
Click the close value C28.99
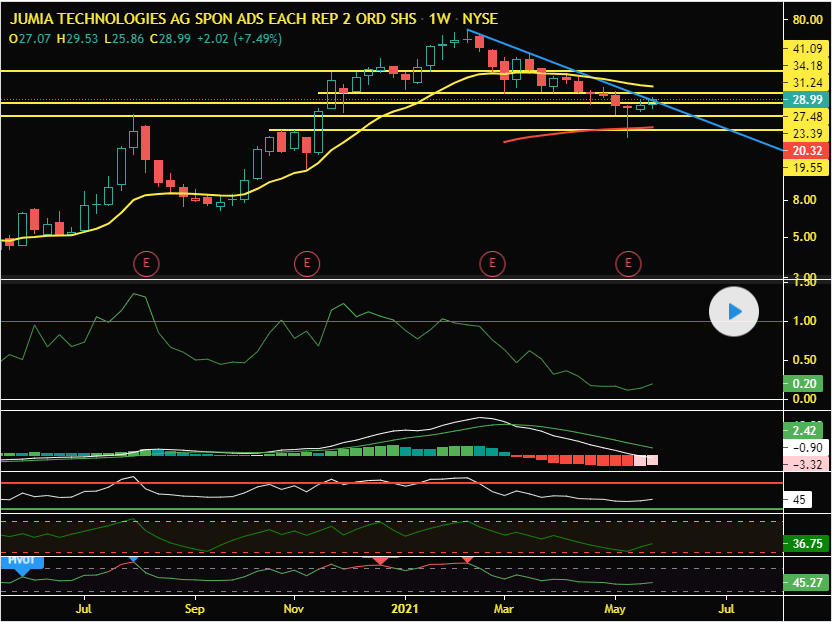click(170, 39)
